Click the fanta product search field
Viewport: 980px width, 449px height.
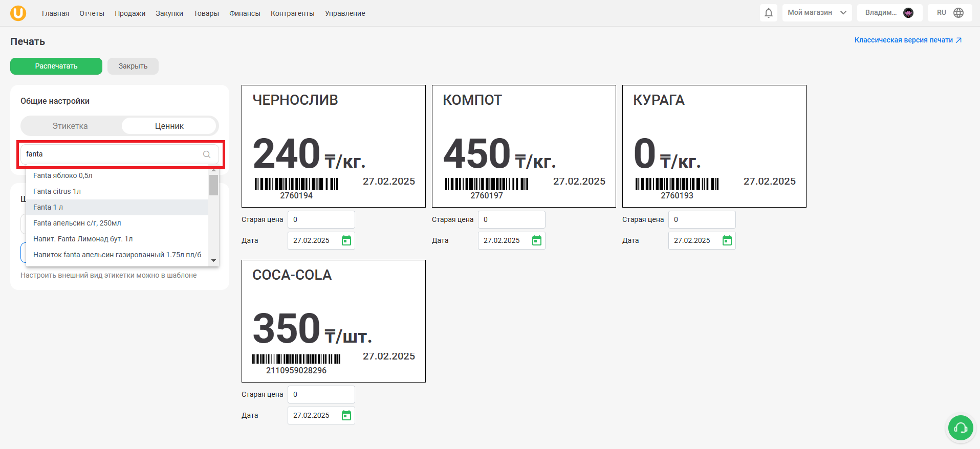coord(120,154)
